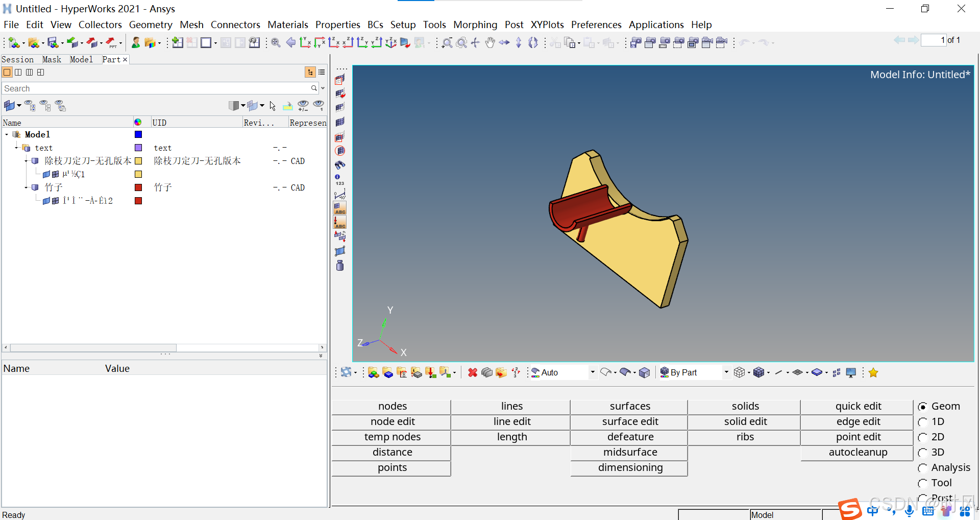
Task: Click the show/hide +/- eye icon
Action: [x=303, y=106]
